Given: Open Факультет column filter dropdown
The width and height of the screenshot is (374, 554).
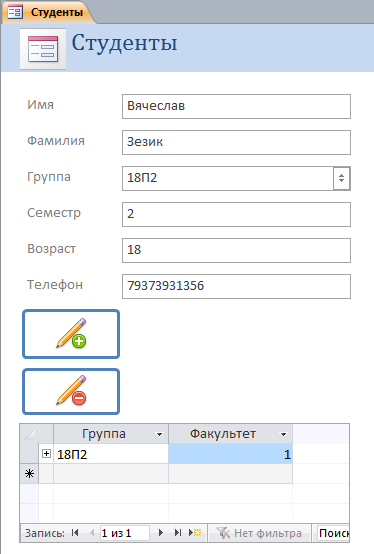Looking at the screenshot, I should click(283, 434).
